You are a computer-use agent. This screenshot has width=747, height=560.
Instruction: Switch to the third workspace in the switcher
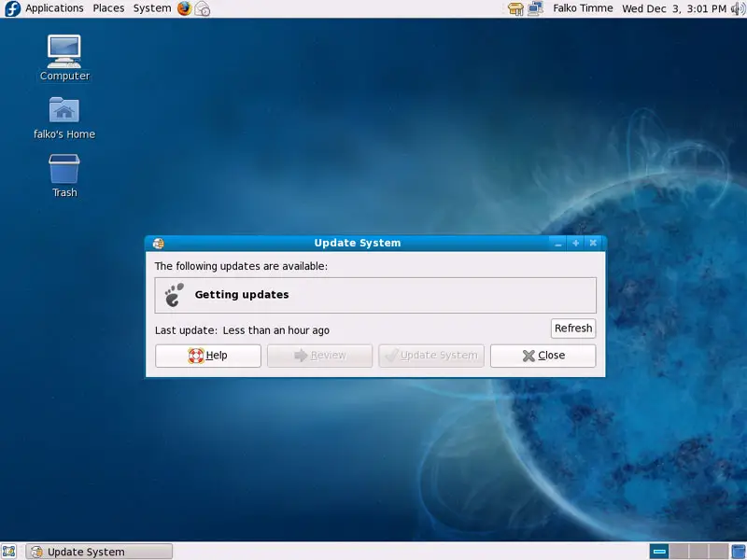pos(698,552)
